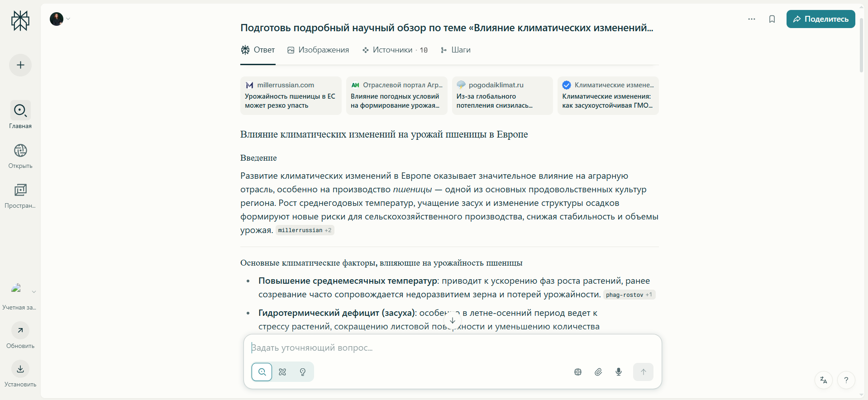Click the Обновить upgrade arrow icon
This screenshot has height=400, width=868.
(20, 330)
